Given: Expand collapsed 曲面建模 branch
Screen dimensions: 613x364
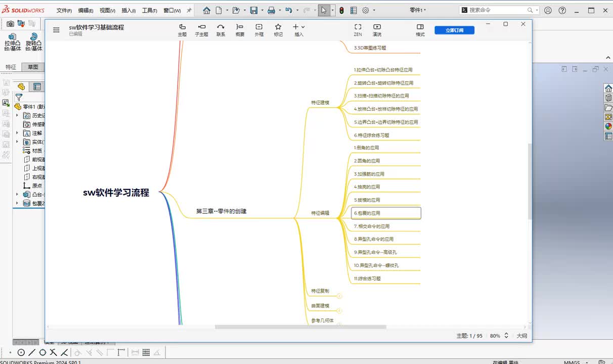Looking at the screenshot, I should 339,311.
